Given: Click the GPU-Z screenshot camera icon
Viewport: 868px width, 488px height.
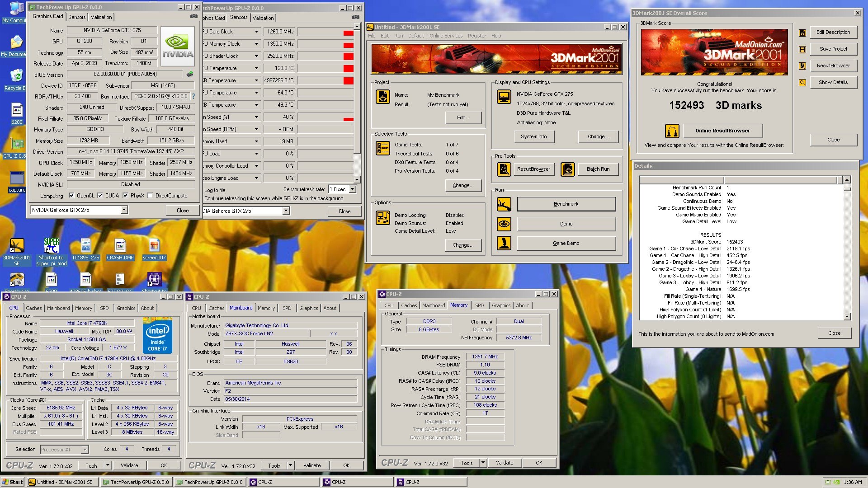Looking at the screenshot, I should pyautogui.click(x=194, y=16).
